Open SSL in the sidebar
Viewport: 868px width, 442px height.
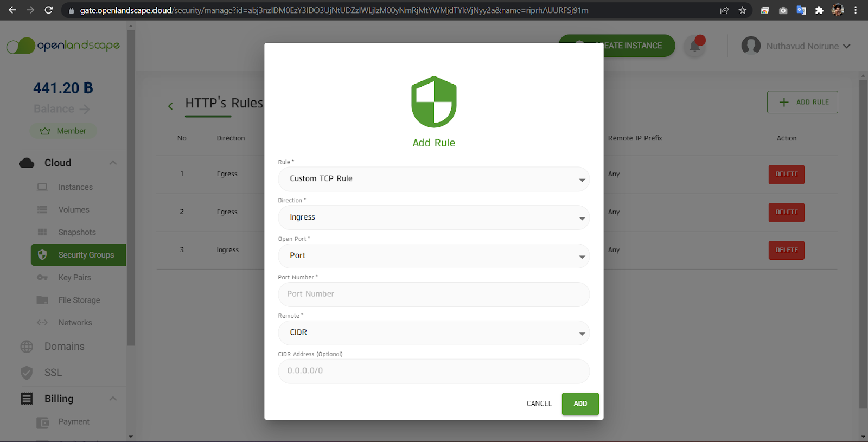pos(53,373)
